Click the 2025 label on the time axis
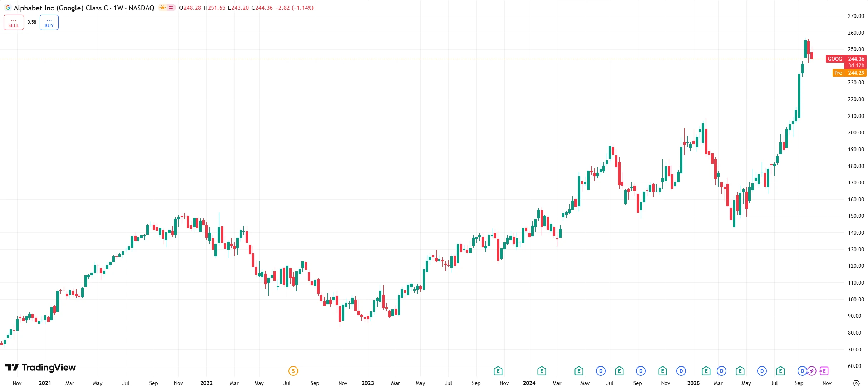The height and width of the screenshot is (389, 868). 693,383
